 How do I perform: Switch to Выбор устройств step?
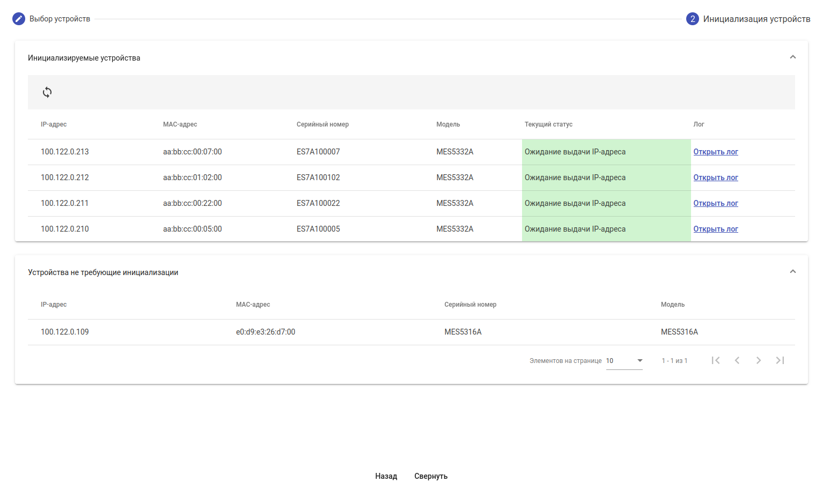pyautogui.click(x=60, y=19)
